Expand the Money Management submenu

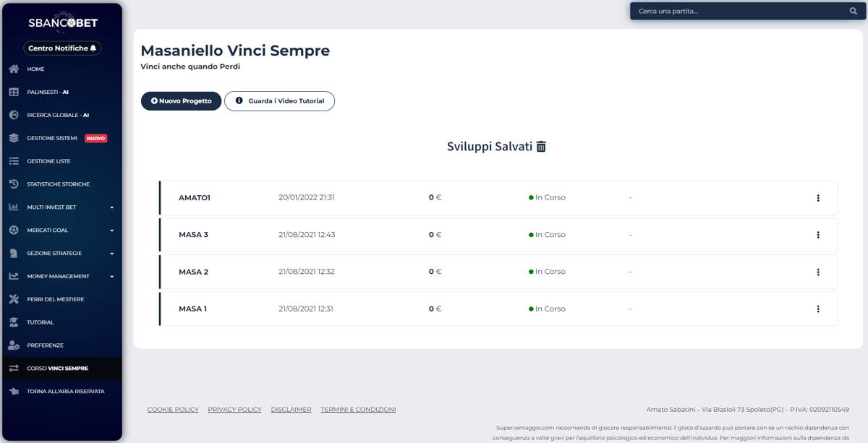pos(111,277)
